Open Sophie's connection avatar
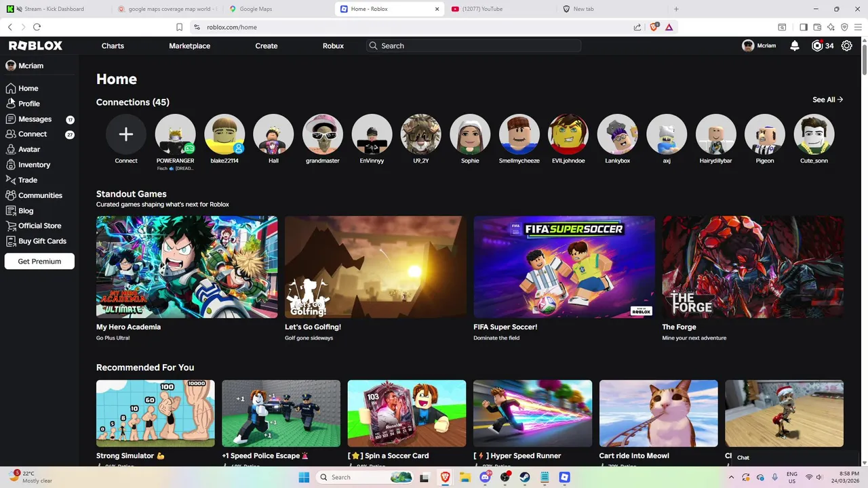The image size is (868, 488). (470, 134)
